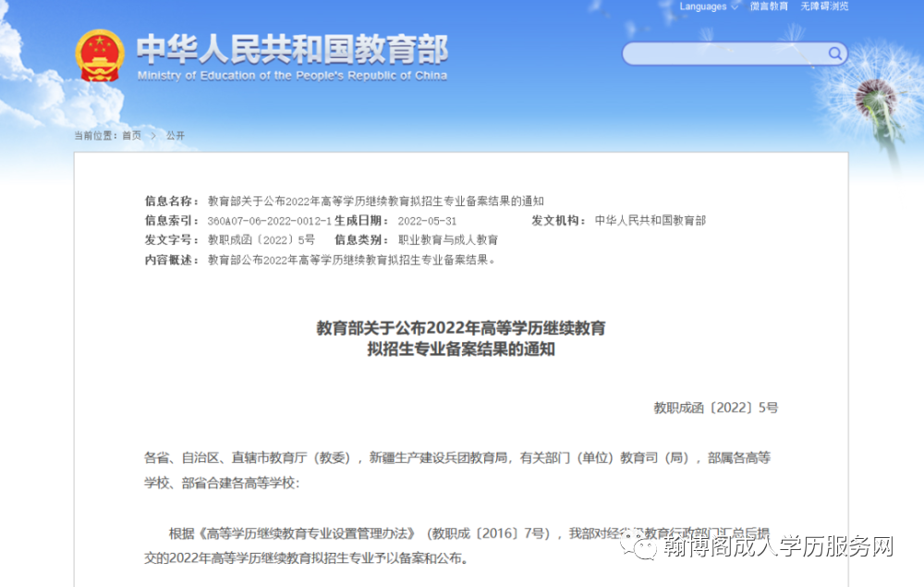The width and height of the screenshot is (924, 587).
Task: Open the 微言教育 link
Action: pos(769,6)
